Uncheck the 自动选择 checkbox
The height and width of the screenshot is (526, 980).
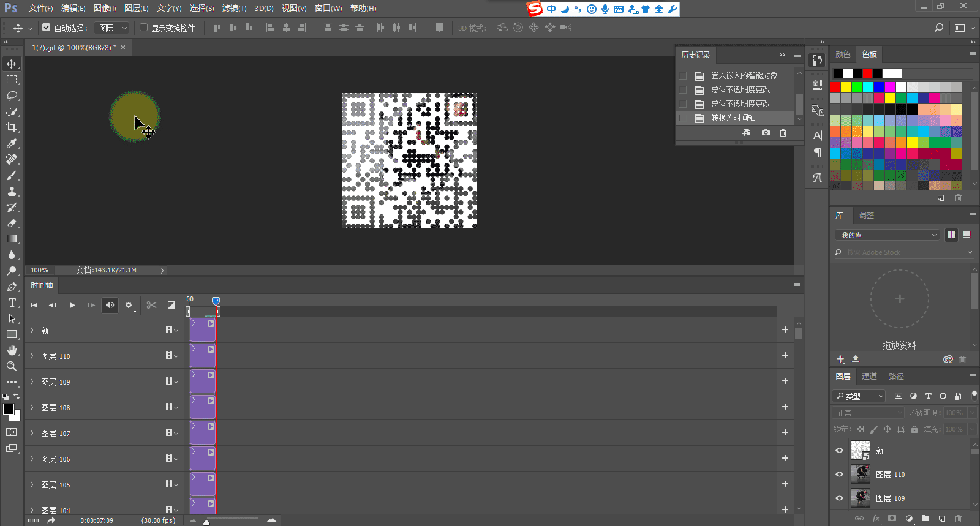47,28
